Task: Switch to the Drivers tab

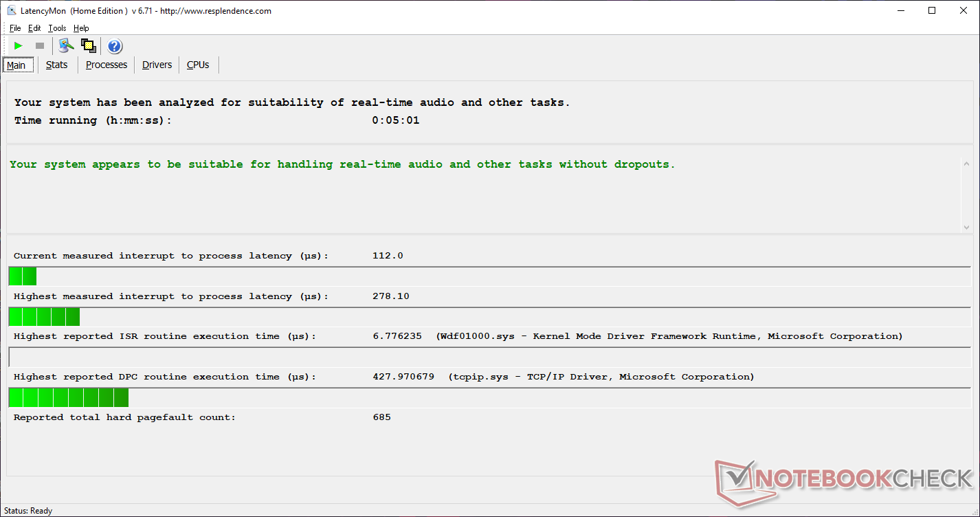Action: [x=157, y=65]
